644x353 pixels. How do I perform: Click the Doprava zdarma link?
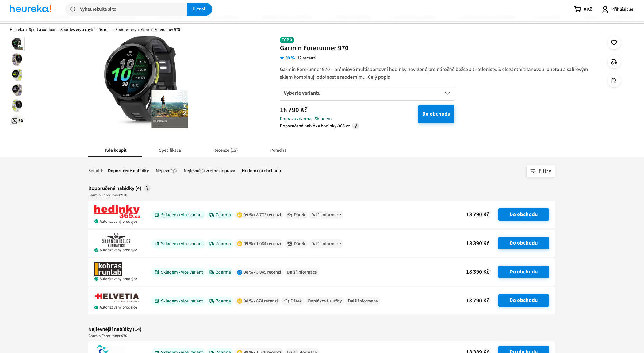click(295, 119)
